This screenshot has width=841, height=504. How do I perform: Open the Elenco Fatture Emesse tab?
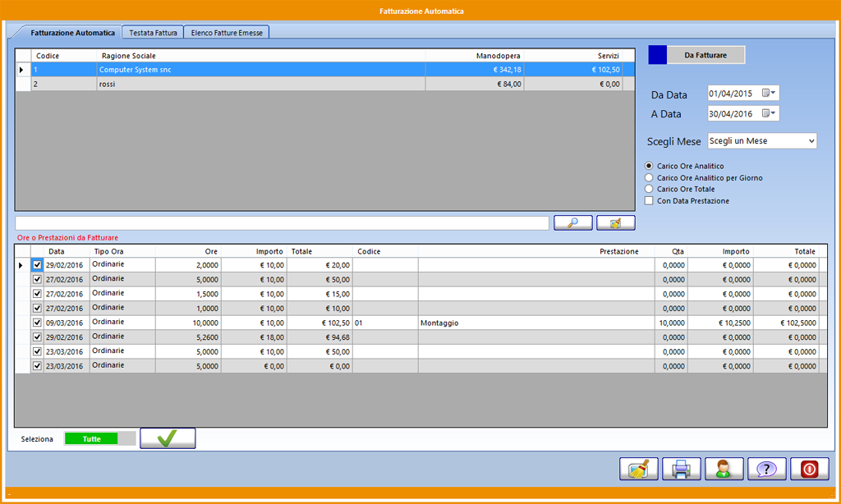[x=227, y=33]
